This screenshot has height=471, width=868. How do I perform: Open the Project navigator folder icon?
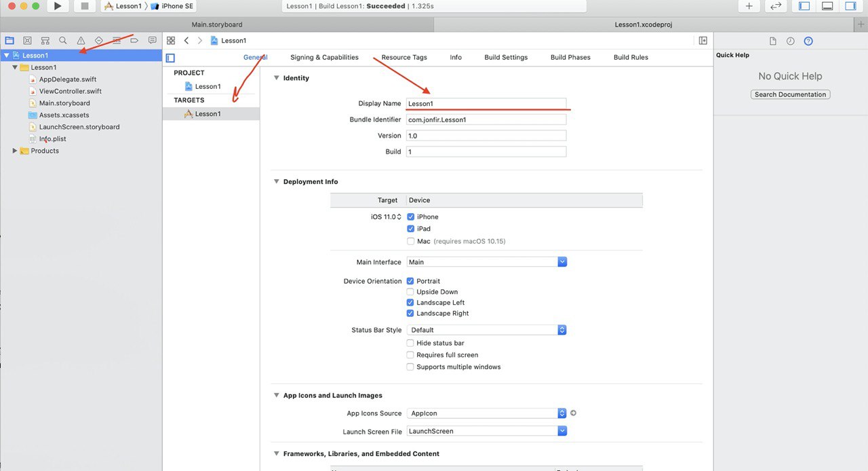[9, 41]
